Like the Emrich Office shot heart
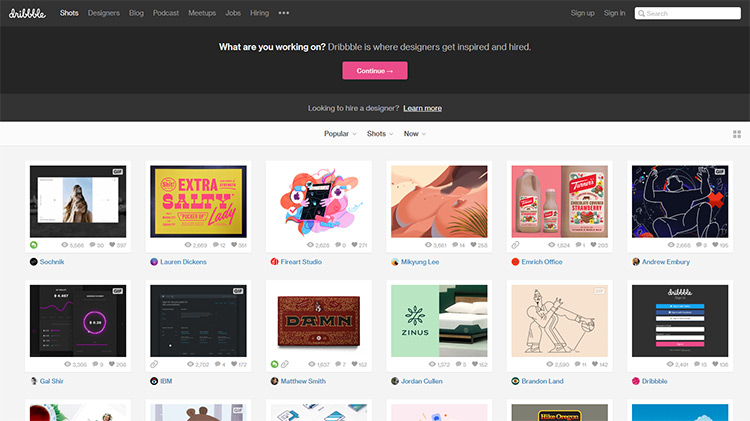750x421 pixels. coord(594,245)
